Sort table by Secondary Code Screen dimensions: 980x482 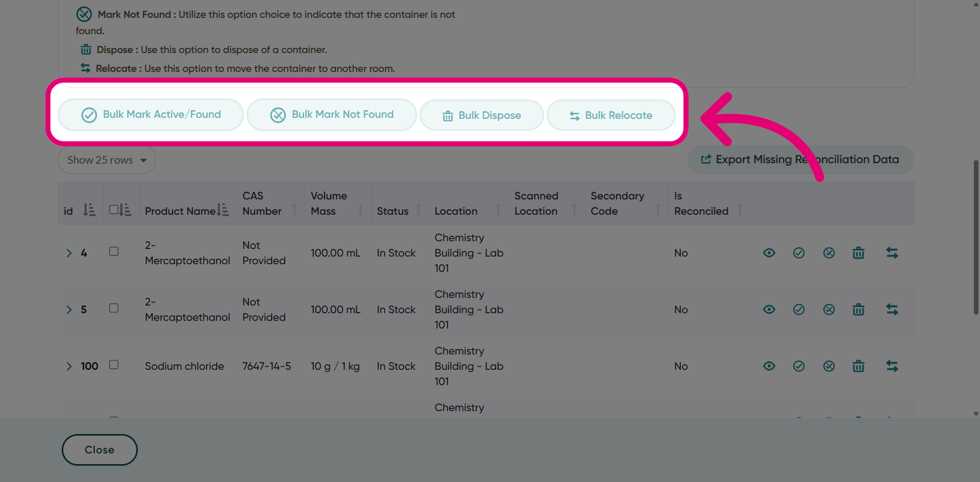[x=658, y=210]
